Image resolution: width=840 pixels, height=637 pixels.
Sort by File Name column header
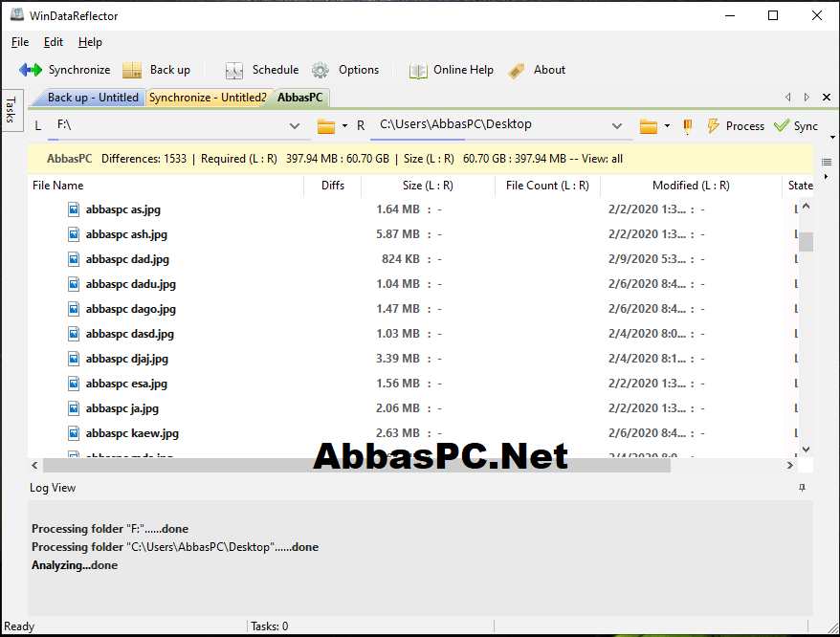pos(166,186)
